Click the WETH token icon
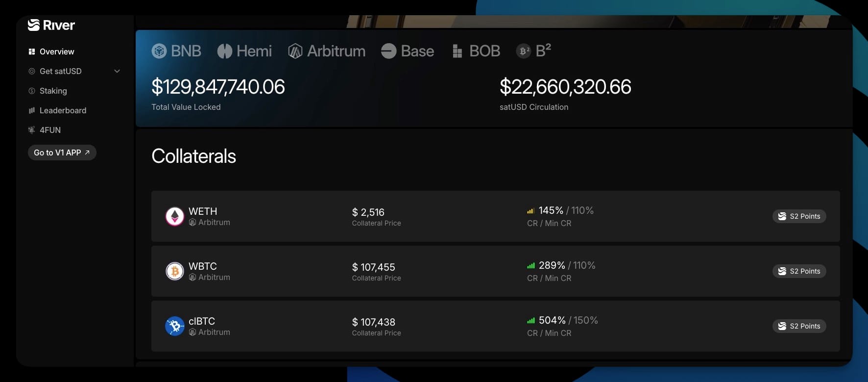868x382 pixels. (x=175, y=216)
